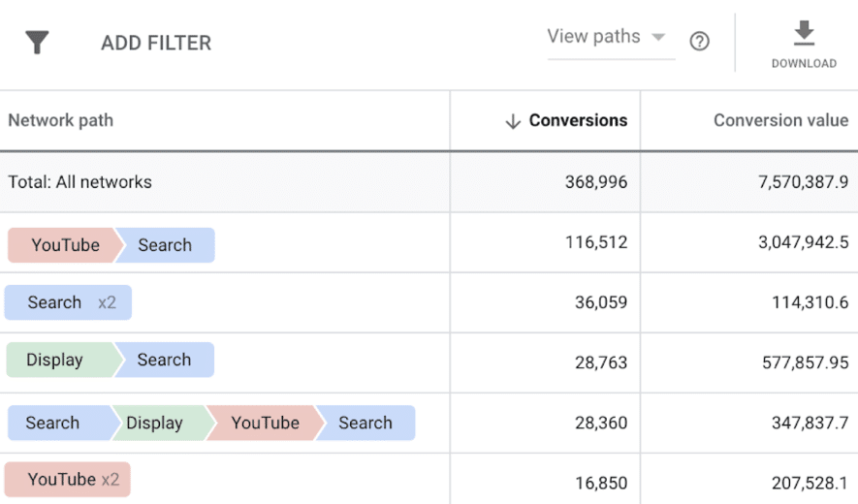Image resolution: width=858 pixels, height=504 pixels.
Task: Sort by the Conversions column header
Action: click(x=578, y=121)
